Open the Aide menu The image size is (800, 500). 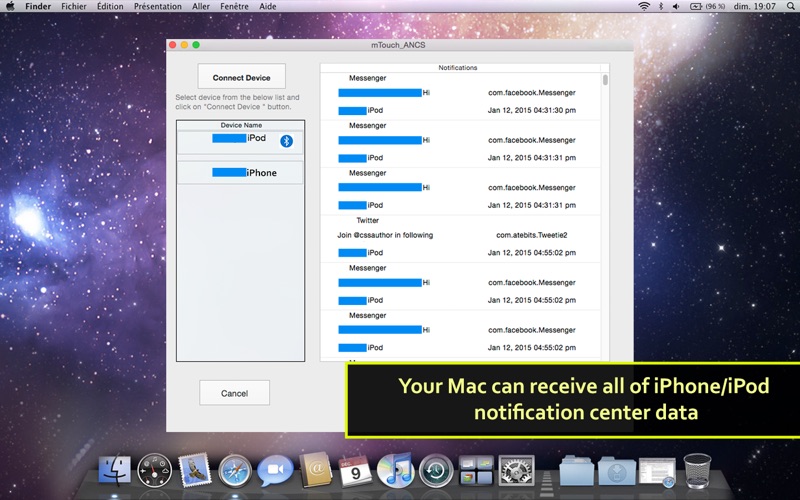268,6
